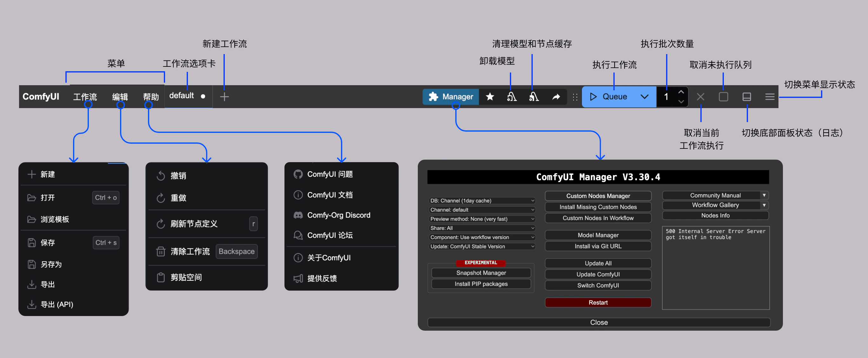Viewport: 868px width, 358px height.
Task: Switch to the default workflow tab
Action: pyautogui.click(x=182, y=96)
